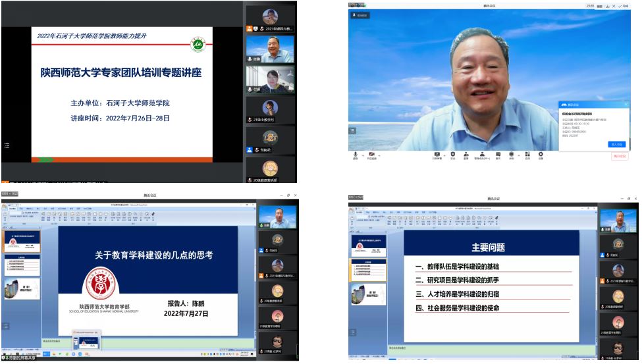Select second slide thumbnail in 陈鹏 title-slide window
Screen dimensions: 642x364
click(x=22, y=265)
